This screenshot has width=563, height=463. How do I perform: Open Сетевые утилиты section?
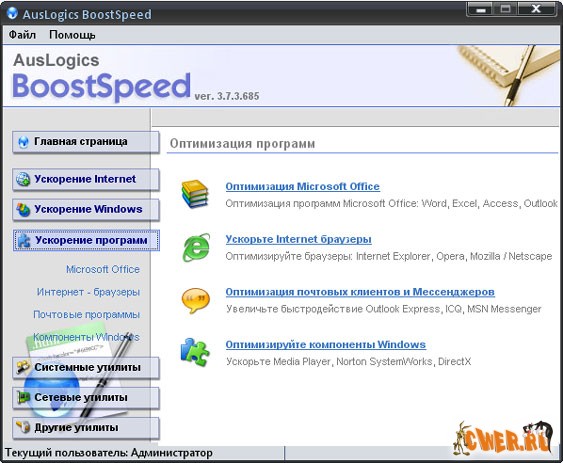[x=86, y=397]
